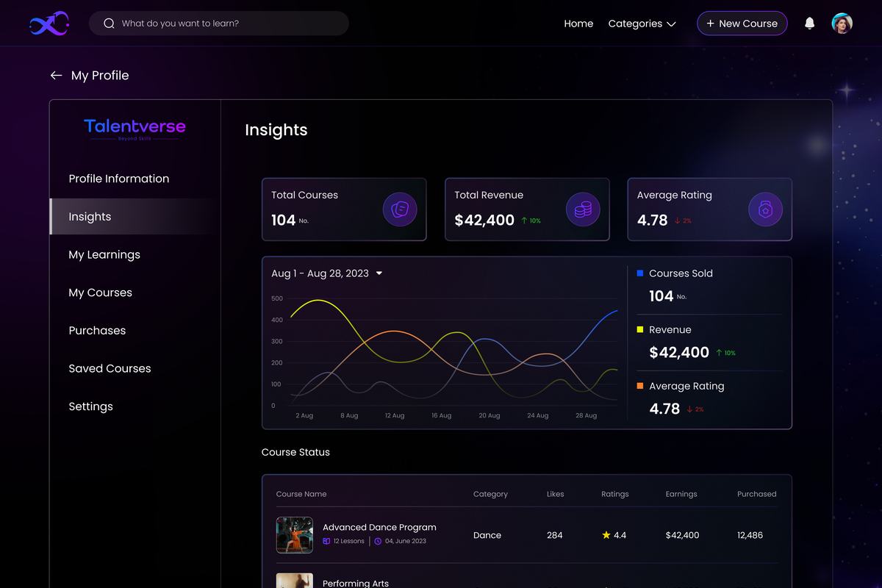The height and width of the screenshot is (588, 882).
Task: Click the 28 Aug chart axis label
Action: (x=586, y=415)
